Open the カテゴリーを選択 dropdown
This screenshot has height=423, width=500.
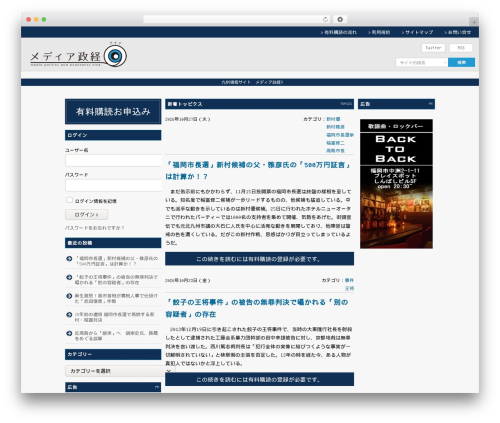pos(120,371)
